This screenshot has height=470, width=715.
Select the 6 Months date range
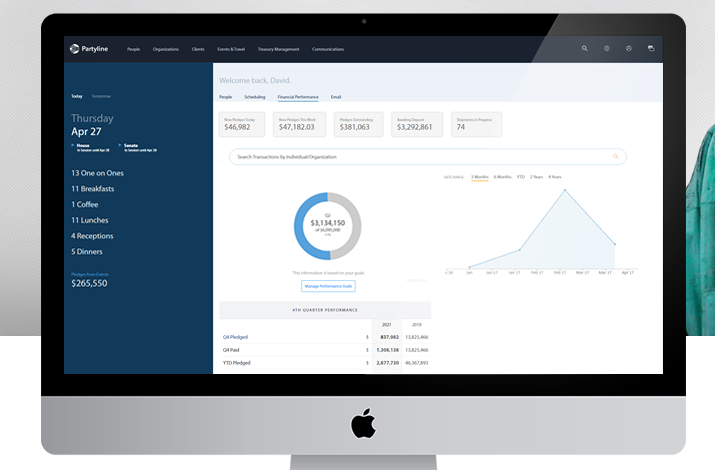click(x=502, y=177)
